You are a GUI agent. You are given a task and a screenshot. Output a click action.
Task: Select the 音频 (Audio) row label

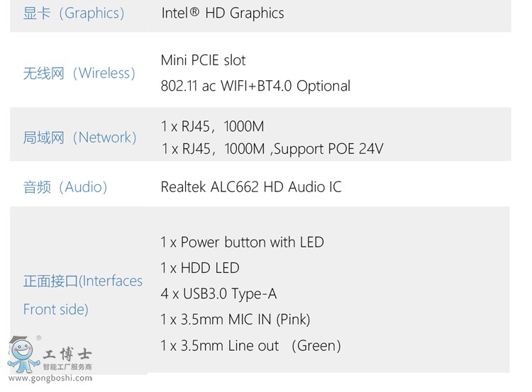(x=65, y=187)
